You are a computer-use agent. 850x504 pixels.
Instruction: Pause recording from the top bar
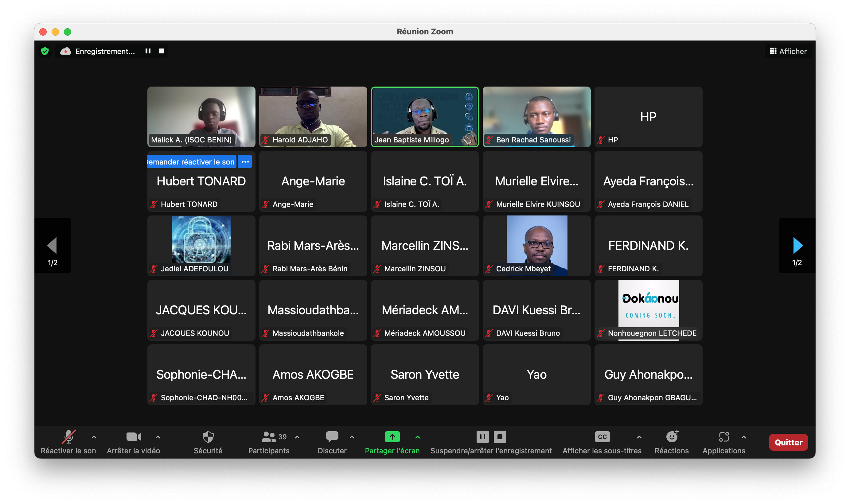point(148,51)
